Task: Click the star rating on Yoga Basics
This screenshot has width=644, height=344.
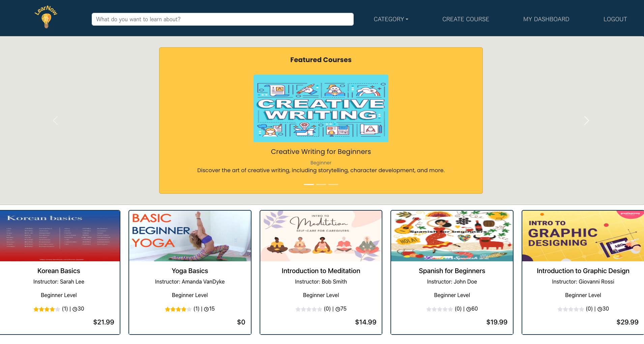Action: pyautogui.click(x=178, y=309)
